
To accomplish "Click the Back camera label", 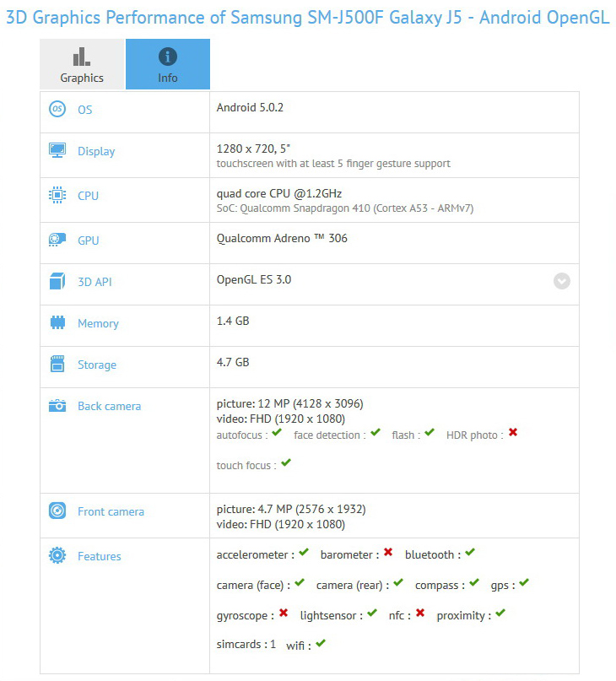I will pos(110,406).
